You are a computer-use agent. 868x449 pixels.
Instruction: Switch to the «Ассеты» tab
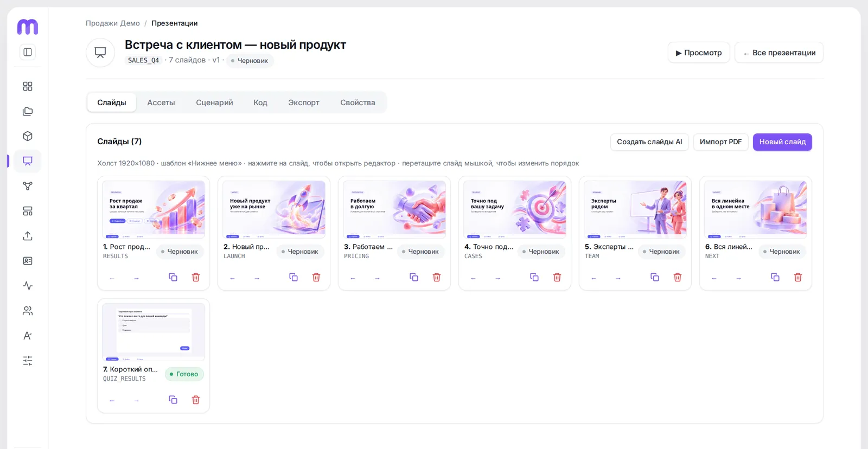click(161, 102)
